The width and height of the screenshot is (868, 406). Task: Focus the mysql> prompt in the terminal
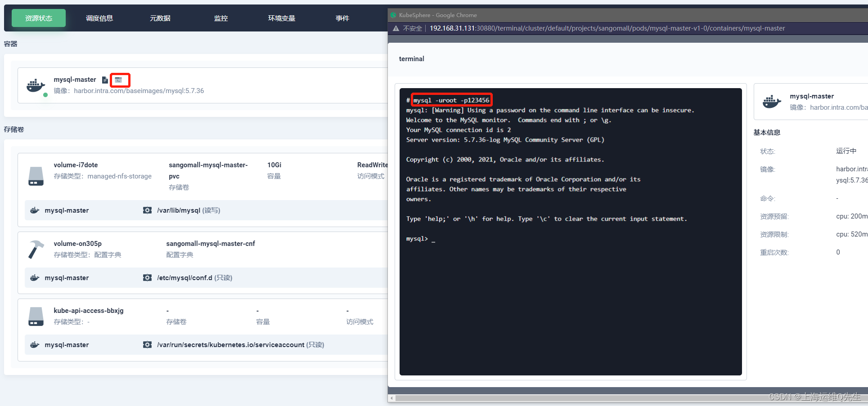coord(417,239)
